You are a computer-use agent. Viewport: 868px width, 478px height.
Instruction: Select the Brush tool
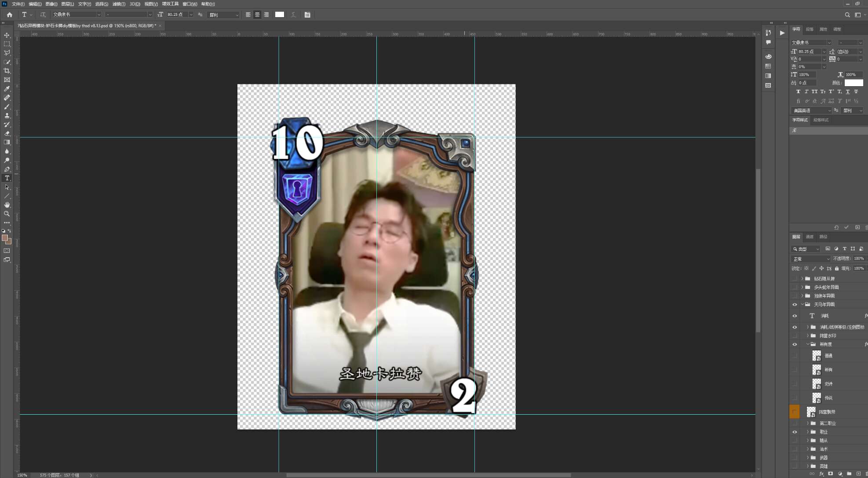[7, 107]
